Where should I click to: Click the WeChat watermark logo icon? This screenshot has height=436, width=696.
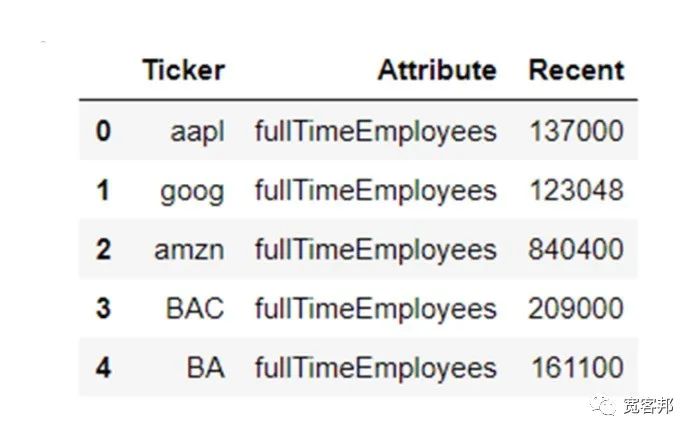tap(603, 406)
